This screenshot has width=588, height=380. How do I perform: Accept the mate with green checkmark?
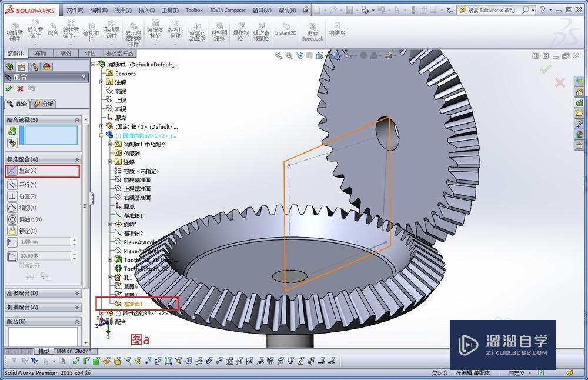coord(9,89)
